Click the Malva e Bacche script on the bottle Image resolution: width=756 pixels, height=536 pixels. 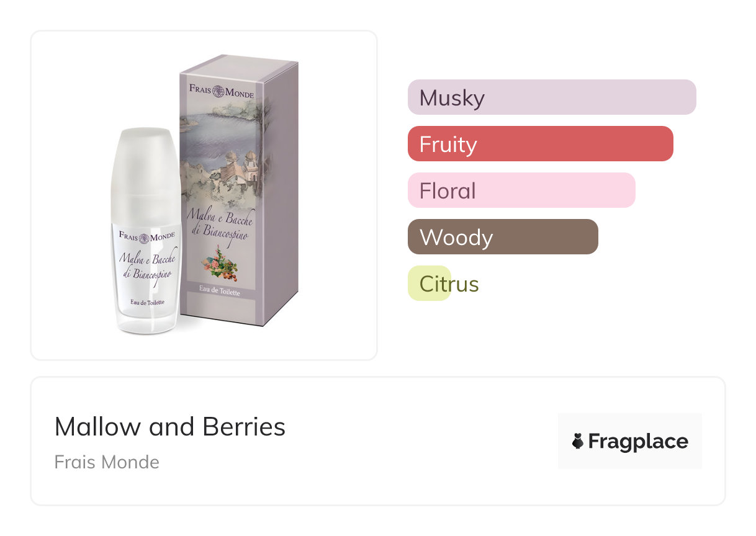coord(147,265)
